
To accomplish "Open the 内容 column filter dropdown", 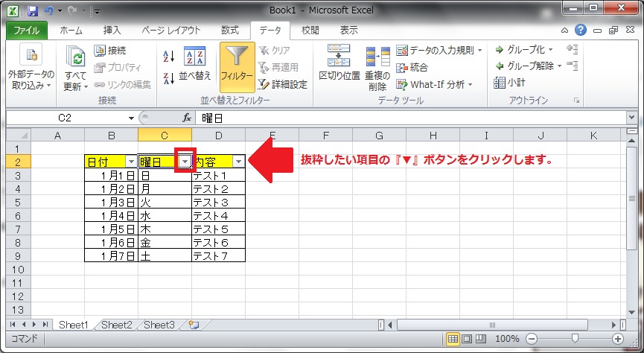I will (x=239, y=162).
